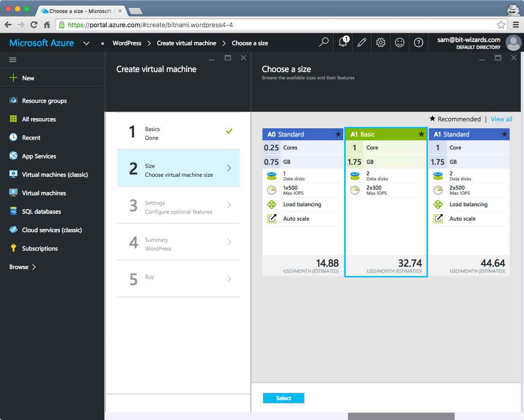The height and width of the screenshot is (420, 524).
Task: Collapse breadcrumb with double-left chevron
Action: click(103, 43)
